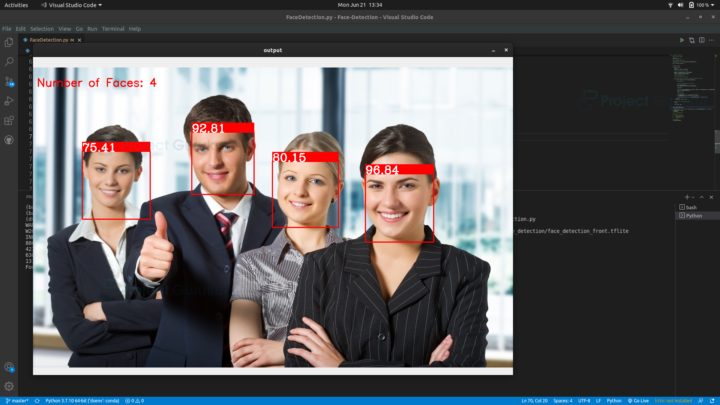
Task: Run Python file with play icon
Action: click(681, 40)
